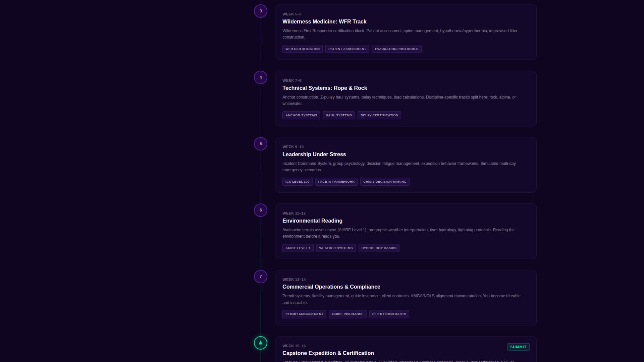Click the Patient Assessment tag
The image size is (644, 362).
pyautogui.click(x=347, y=49)
